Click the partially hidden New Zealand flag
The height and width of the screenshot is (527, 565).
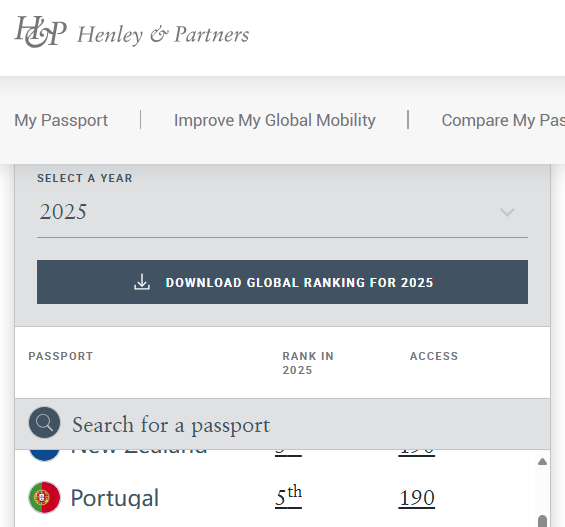coord(44,455)
